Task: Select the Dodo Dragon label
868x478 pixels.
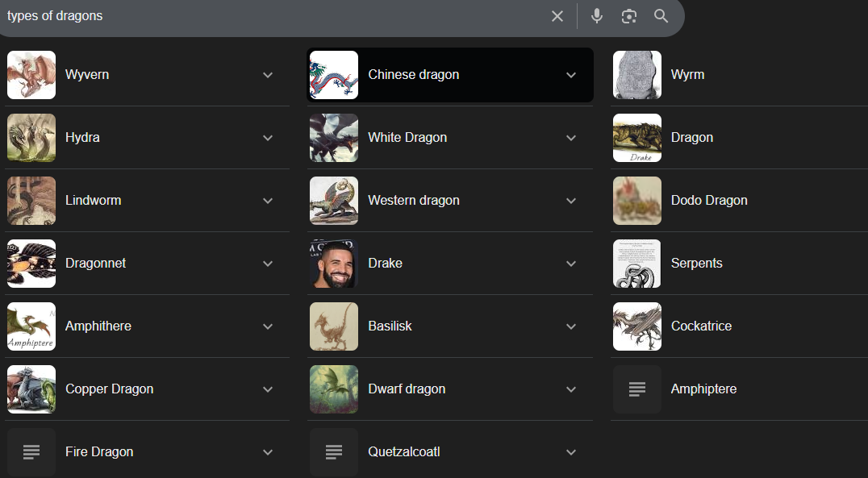Action: [709, 201]
